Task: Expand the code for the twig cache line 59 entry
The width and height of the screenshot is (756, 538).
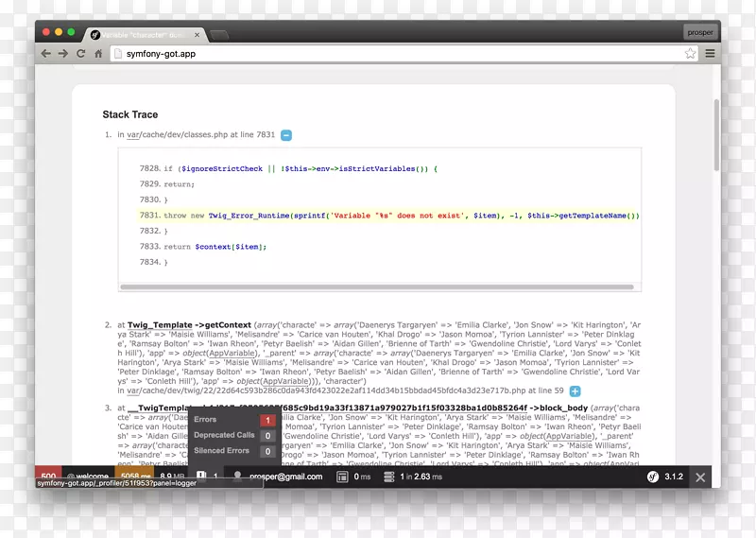Action: click(575, 390)
